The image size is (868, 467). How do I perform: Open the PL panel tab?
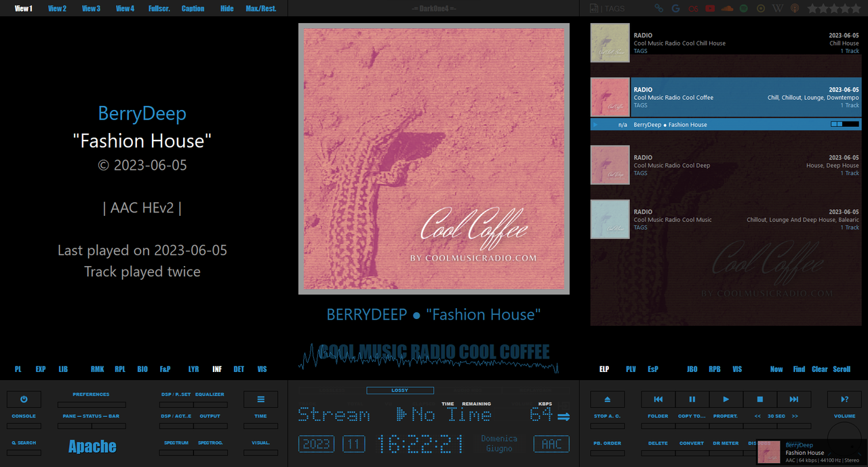point(18,369)
